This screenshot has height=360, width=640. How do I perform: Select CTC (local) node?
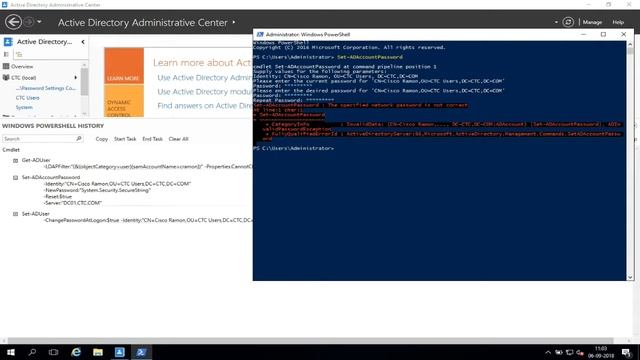point(24,78)
